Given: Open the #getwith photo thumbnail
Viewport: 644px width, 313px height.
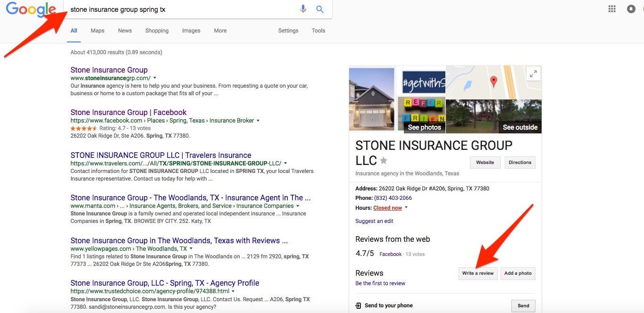Looking at the screenshot, I should pyautogui.click(x=424, y=82).
